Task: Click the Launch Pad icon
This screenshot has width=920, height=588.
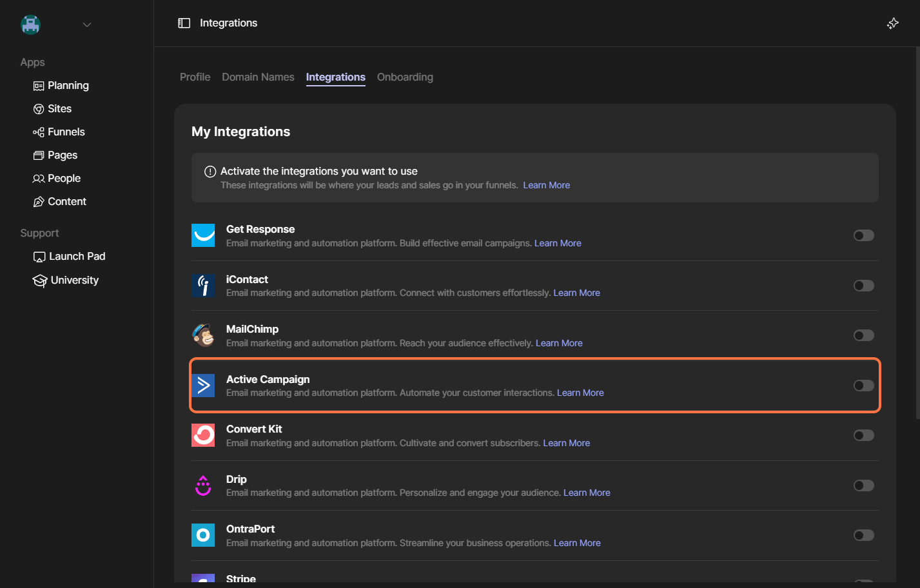Action: click(x=39, y=257)
